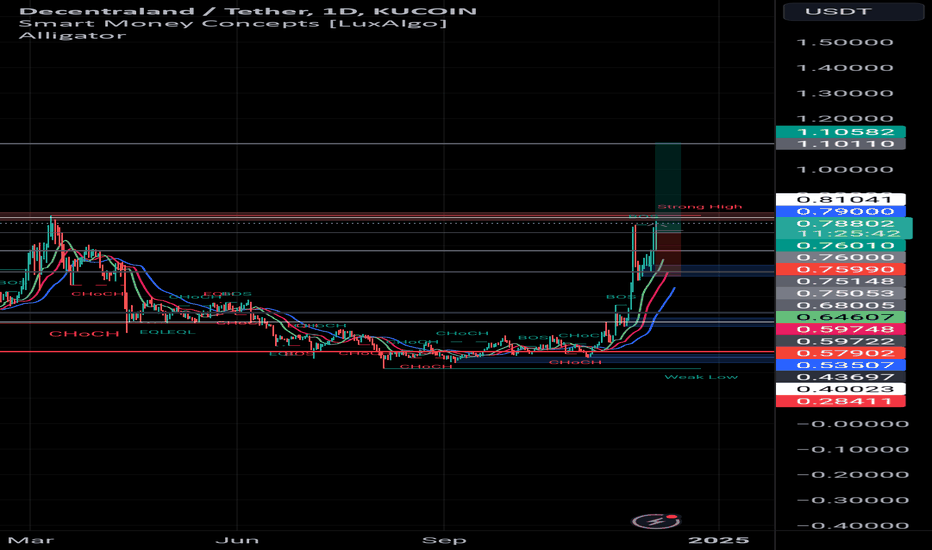This screenshot has width=932, height=550.
Task: Click the 0.75053 price label
Action: (840, 293)
